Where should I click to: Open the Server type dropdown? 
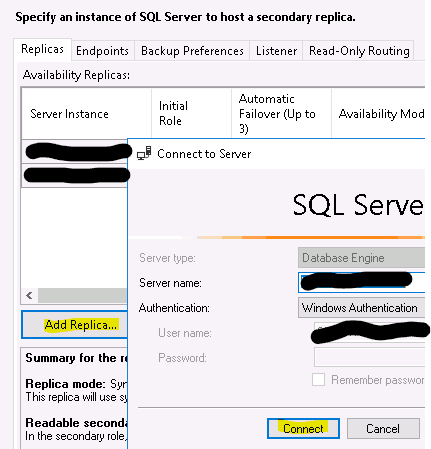(361, 258)
